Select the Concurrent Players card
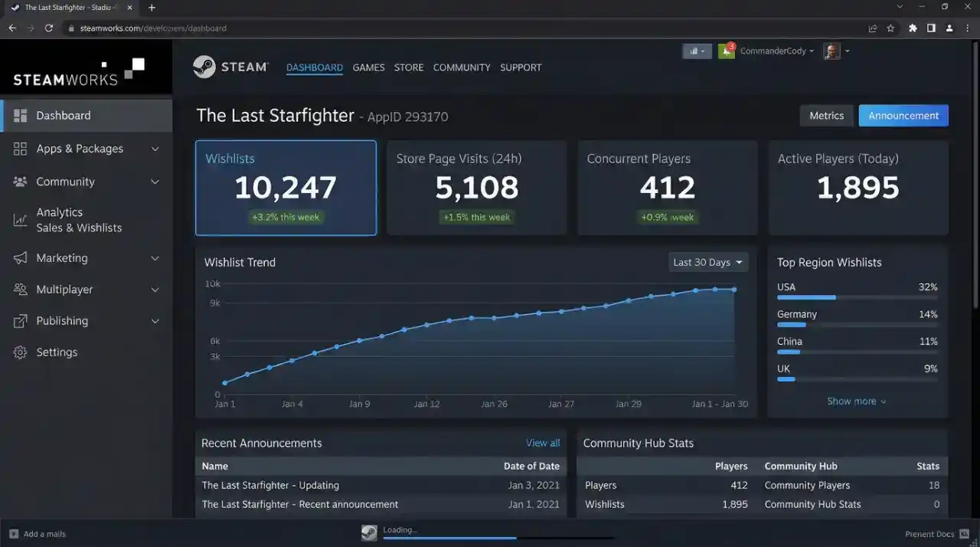 click(x=667, y=188)
